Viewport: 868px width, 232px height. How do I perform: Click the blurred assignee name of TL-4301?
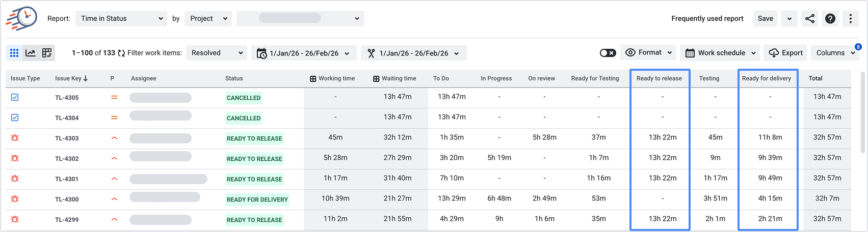click(x=168, y=179)
